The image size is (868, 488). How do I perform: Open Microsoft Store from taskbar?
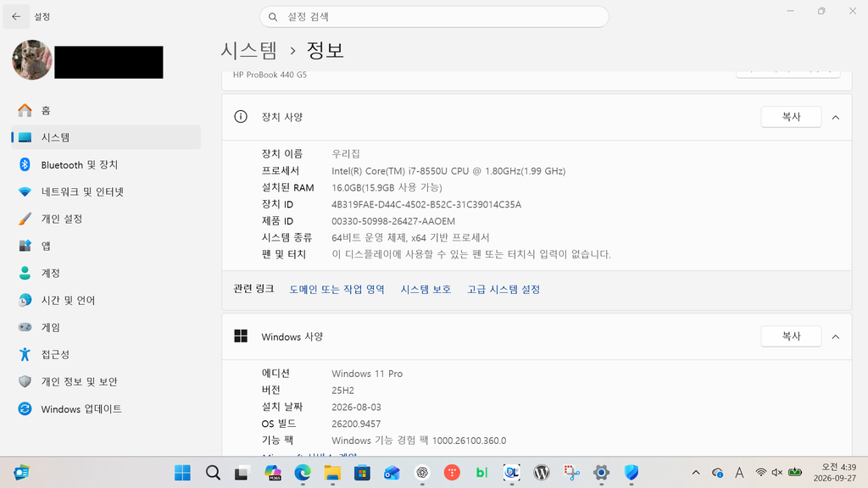click(x=362, y=473)
